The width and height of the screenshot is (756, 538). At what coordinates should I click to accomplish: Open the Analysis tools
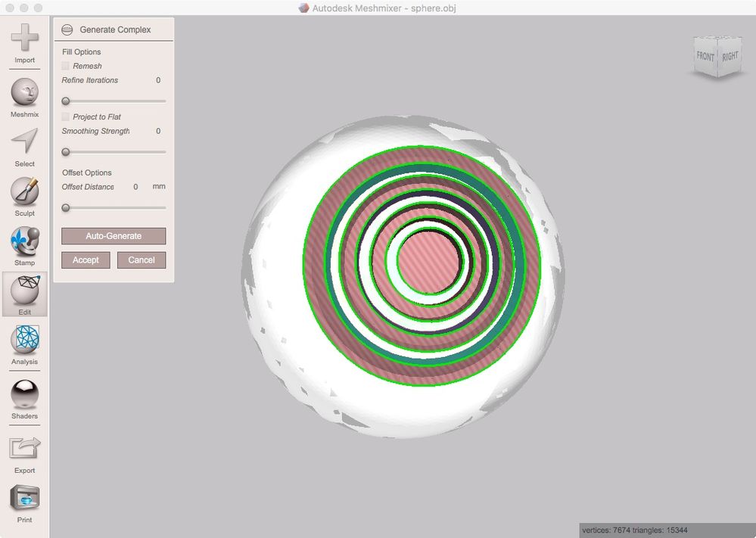click(24, 345)
